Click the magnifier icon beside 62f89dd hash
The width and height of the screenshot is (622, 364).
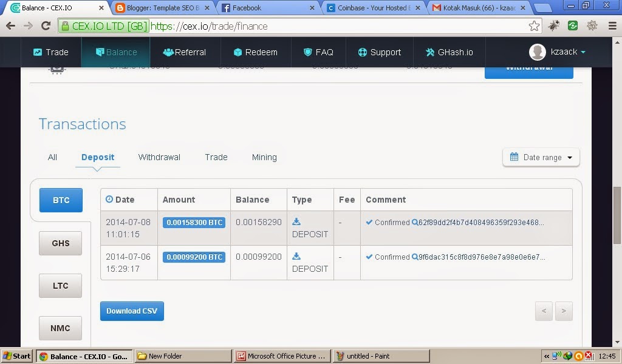[414, 222]
